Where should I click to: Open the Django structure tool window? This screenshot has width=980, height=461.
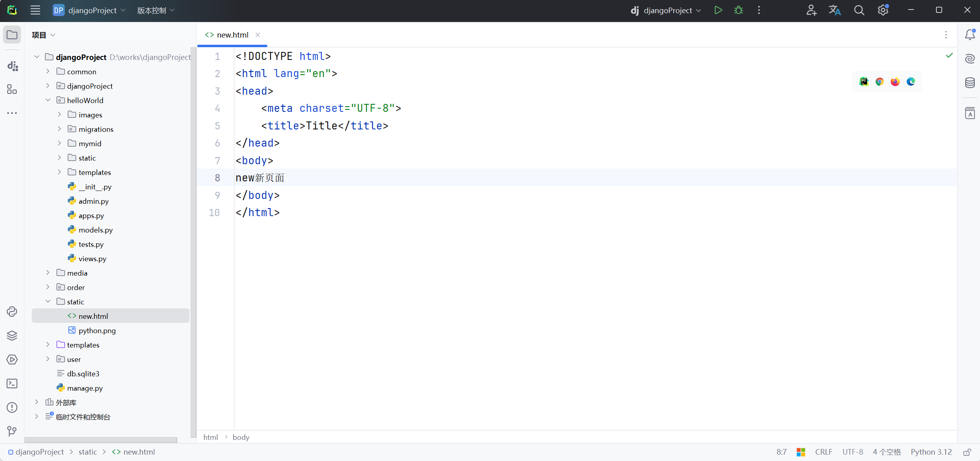coord(12,66)
